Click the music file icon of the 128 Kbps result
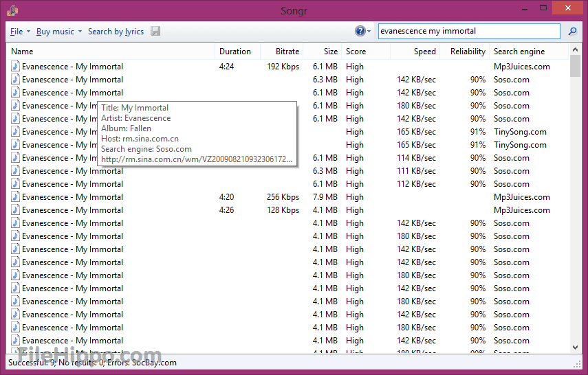 [15, 209]
